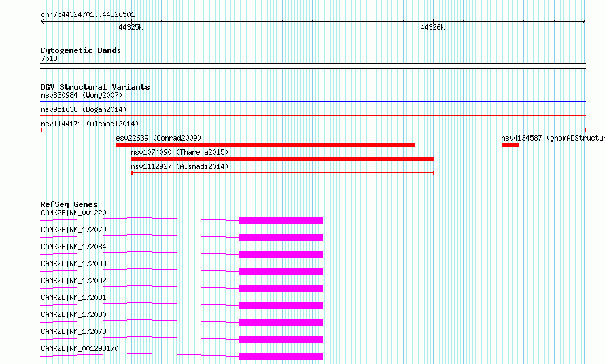Click the short red nsv4134587 bar
The image size is (605, 364).
[510, 145]
